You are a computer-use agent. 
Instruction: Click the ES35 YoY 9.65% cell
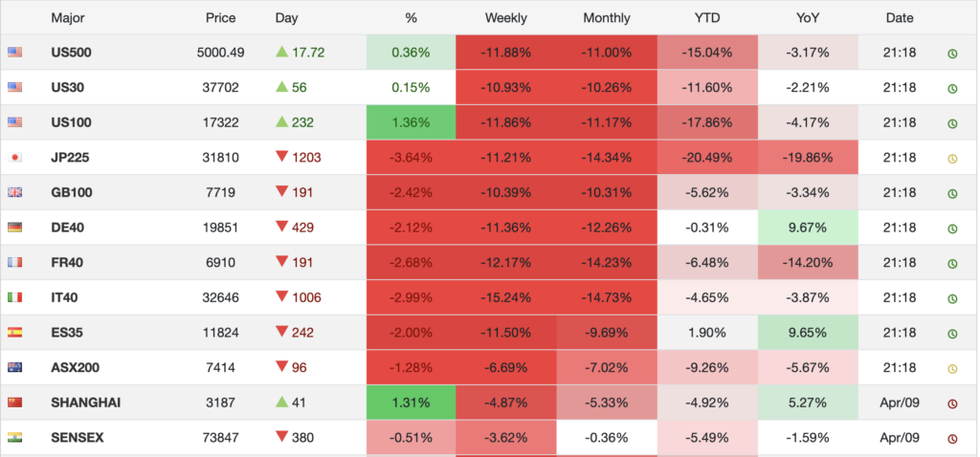tap(807, 333)
